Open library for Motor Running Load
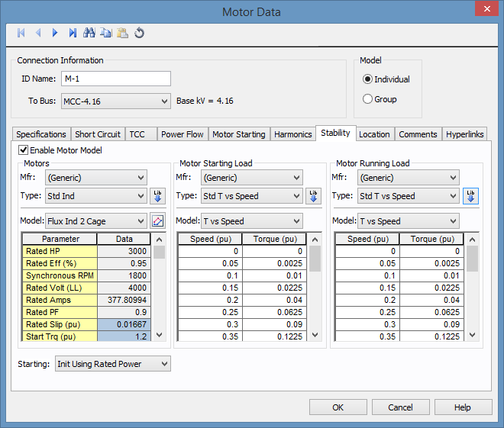Screen dimensions: 504x428 [x=470, y=196]
